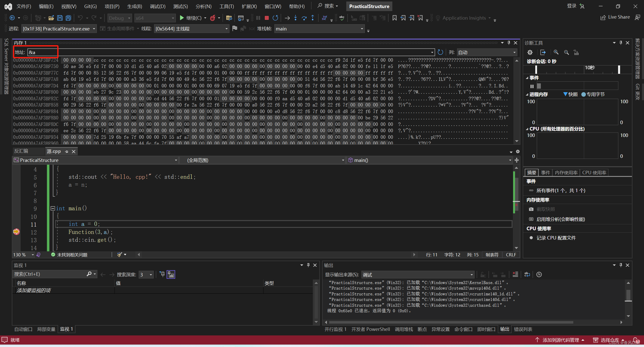Click 所有事件(1 个, 共 1 个) link
Image resolution: width=644 pixels, height=347 pixels.
561,191
